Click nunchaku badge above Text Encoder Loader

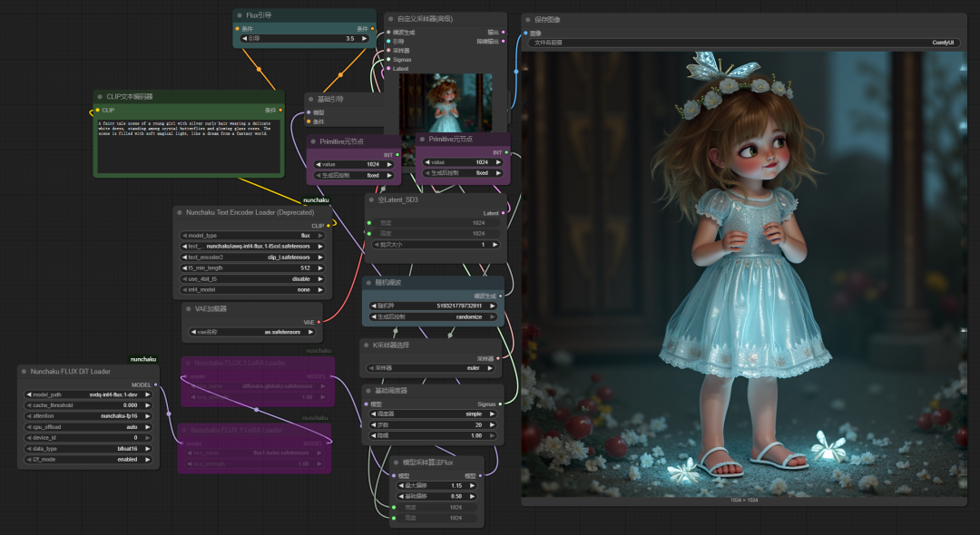pos(316,199)
